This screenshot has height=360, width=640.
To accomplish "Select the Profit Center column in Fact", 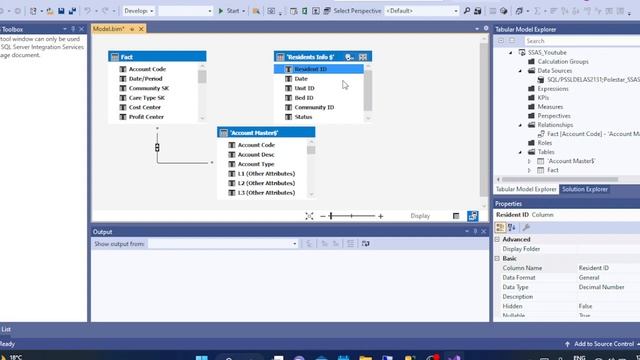I will click(x=146, y=117).
